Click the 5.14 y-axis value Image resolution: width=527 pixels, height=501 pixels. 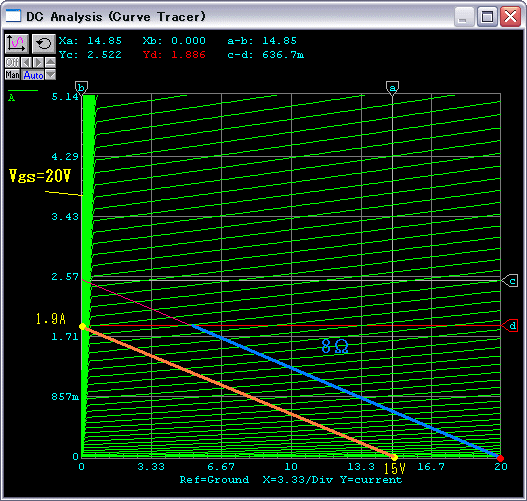(x=65, y=97)
